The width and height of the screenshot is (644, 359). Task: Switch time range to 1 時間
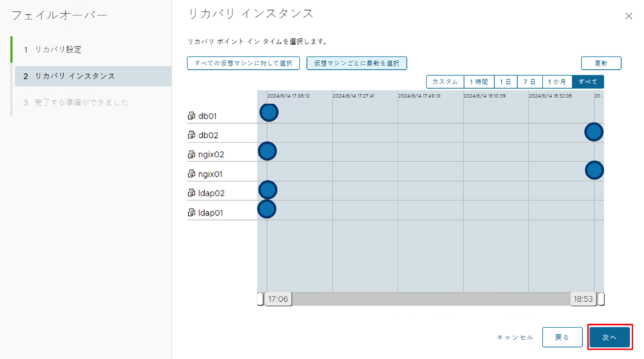479,82
